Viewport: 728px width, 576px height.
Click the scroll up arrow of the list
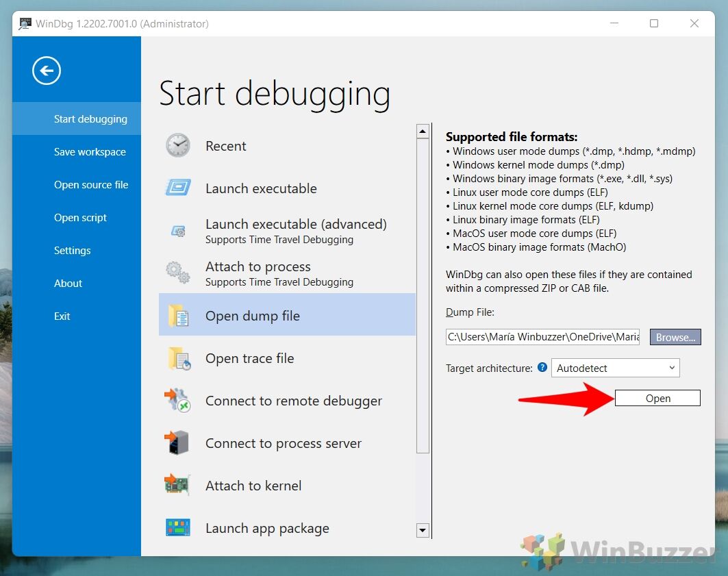pos(423,132)
